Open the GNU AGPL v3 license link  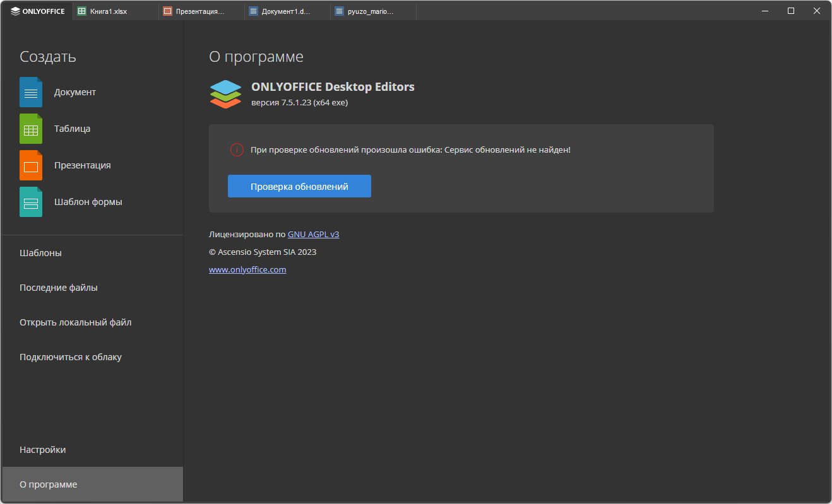(313, 234)
